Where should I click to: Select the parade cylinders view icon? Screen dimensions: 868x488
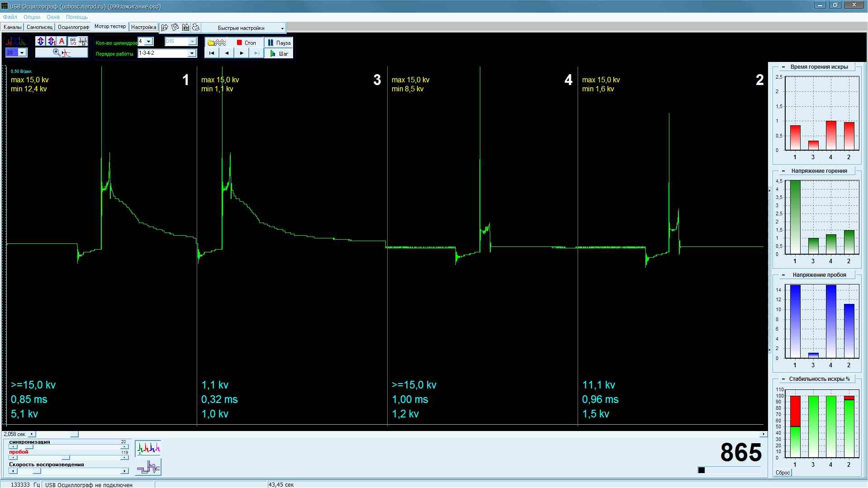(x=148, y=448)
